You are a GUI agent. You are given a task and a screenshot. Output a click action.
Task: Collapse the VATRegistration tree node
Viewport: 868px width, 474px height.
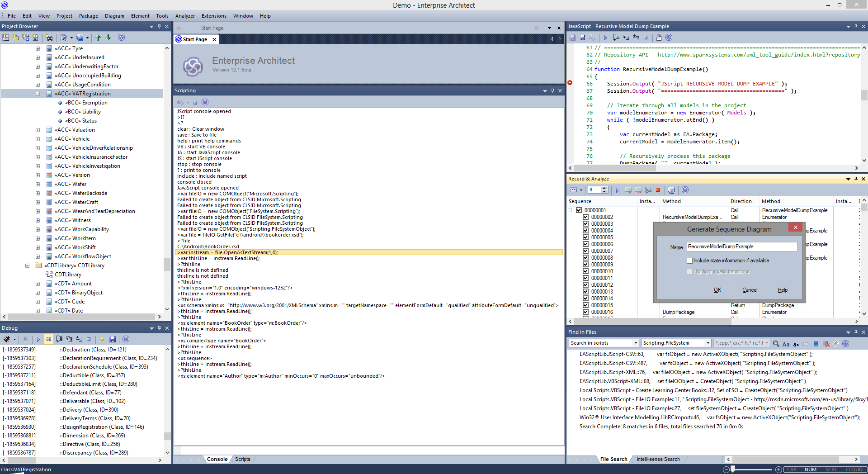pos(38,94)
